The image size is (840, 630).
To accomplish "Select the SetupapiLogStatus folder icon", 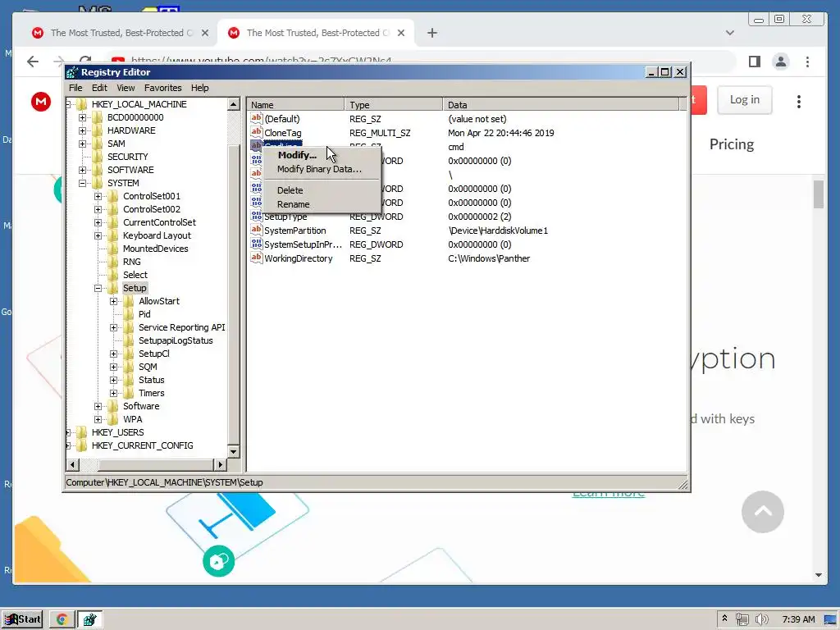I will (129, 340).
